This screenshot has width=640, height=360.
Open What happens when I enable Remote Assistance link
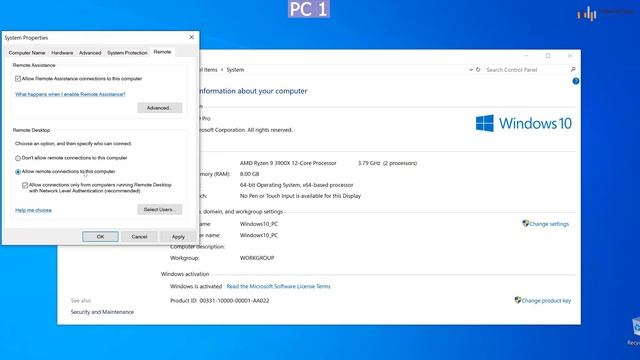(70, 94)
